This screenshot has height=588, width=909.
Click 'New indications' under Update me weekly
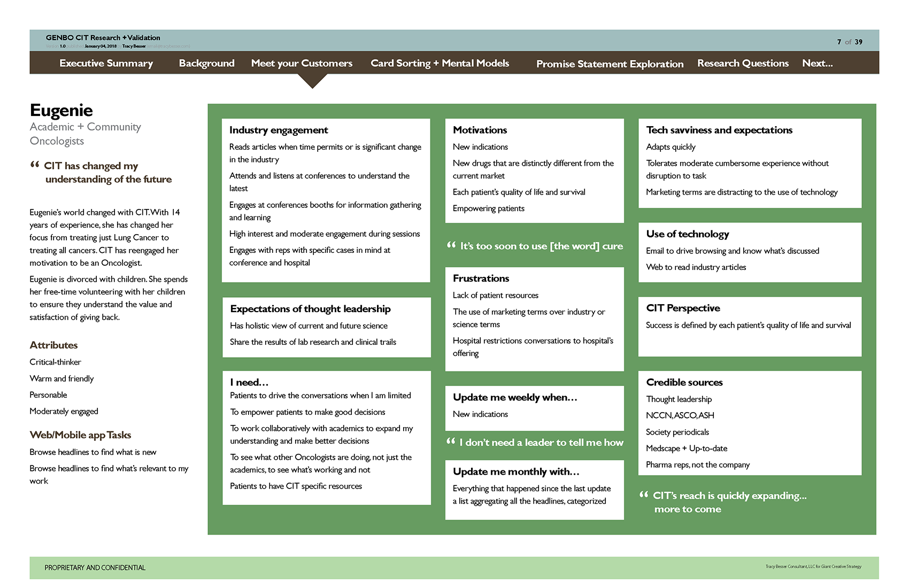(480, 414)
